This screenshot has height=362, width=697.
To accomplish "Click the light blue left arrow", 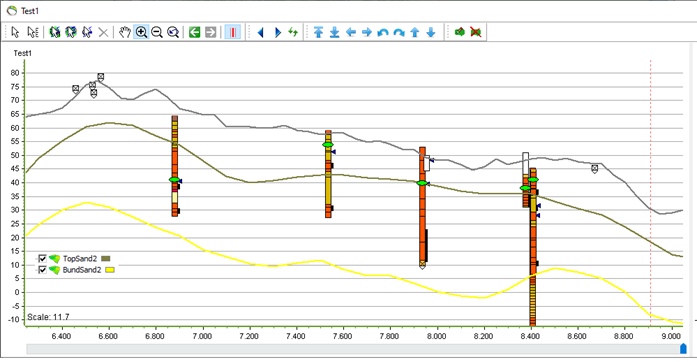I will pyautogui.click(x=351, y=32).
